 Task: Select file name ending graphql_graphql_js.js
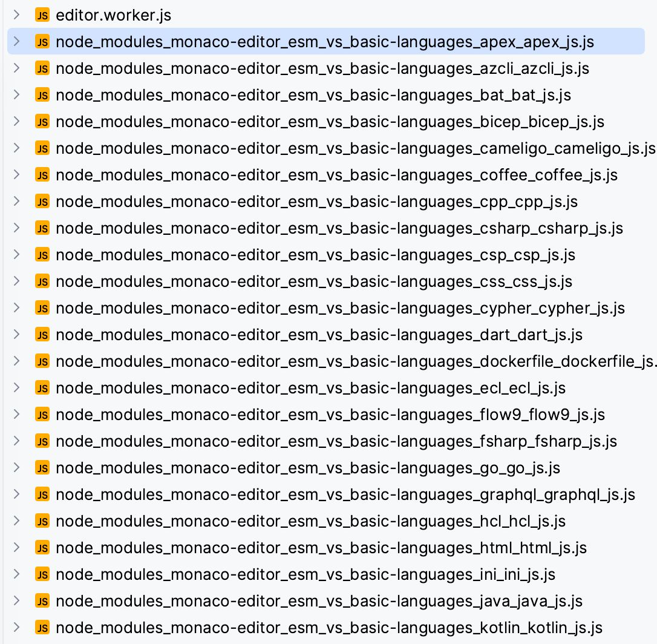coord(345,494)
